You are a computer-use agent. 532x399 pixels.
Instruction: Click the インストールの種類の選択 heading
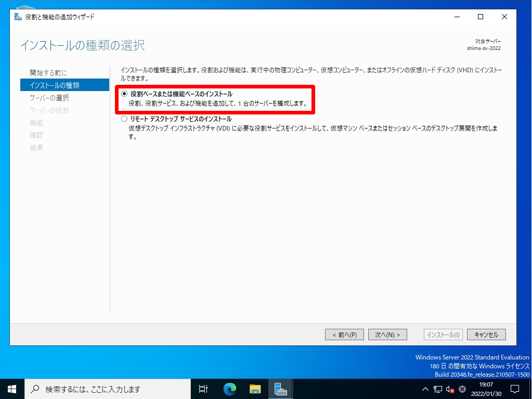[83, 45]
